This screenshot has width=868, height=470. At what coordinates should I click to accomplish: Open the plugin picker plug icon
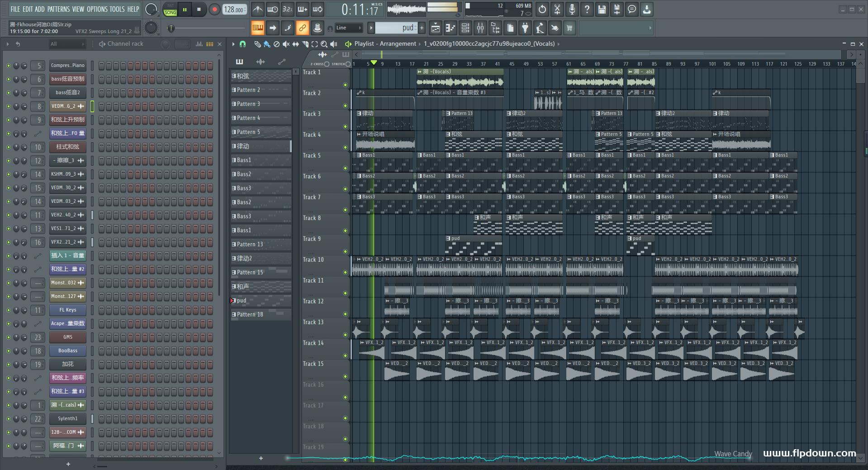click(x=525, y=28)
